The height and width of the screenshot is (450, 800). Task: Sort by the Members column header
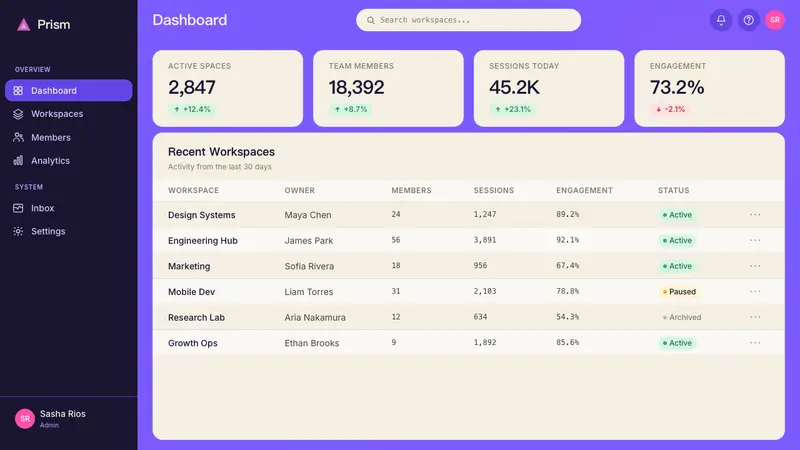(411, 190)
